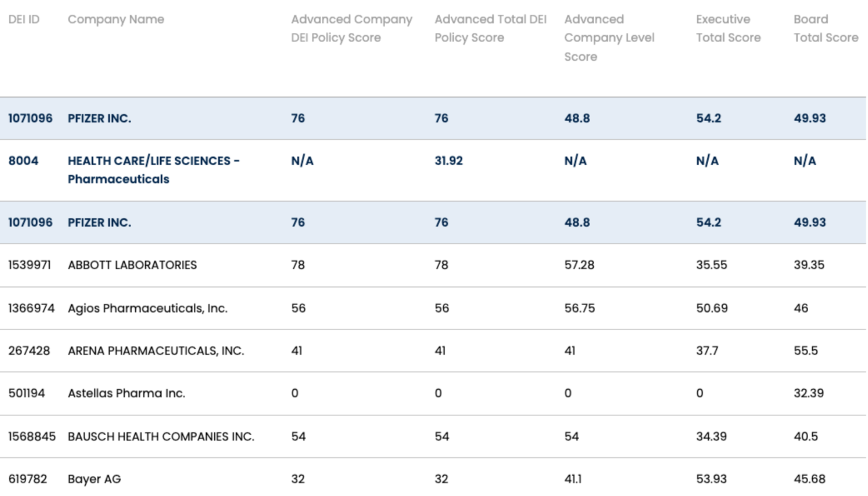Select the Agios Pharmaceuticals, Inc. name
The image size is (868, 496).
click(148, 308)
